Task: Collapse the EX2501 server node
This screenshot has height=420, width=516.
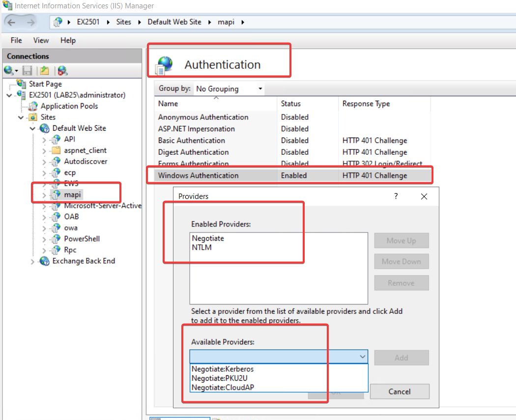Action: coord(9,95)
